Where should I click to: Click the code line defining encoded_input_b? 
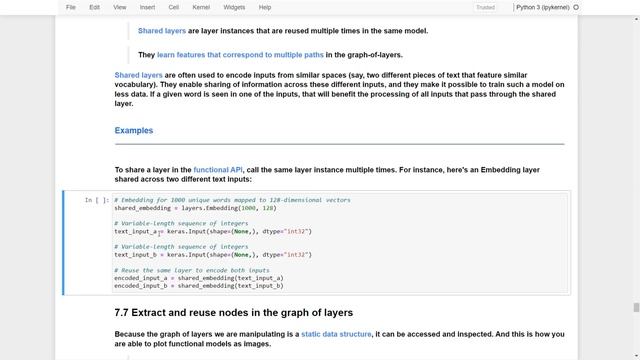pos(199,286)
